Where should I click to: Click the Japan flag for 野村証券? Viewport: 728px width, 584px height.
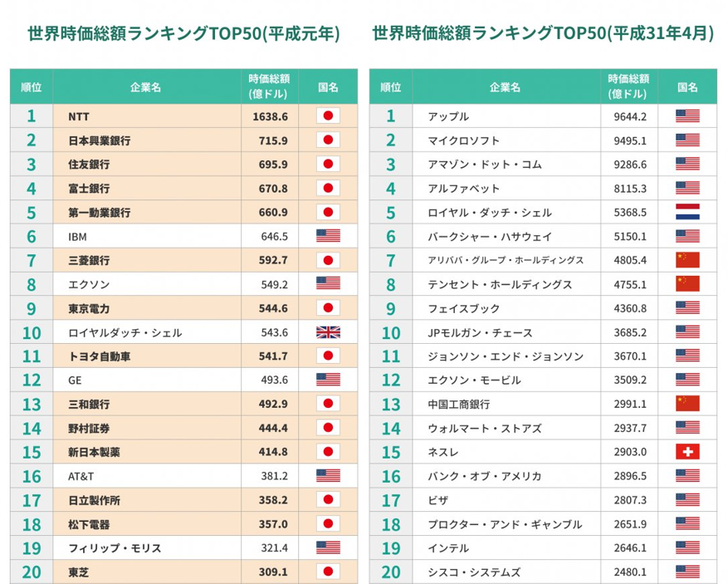[x=328, y=428]
